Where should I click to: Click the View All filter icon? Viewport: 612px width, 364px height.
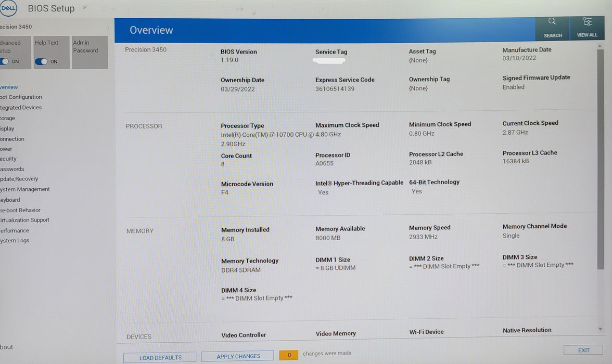pos(587,28)
